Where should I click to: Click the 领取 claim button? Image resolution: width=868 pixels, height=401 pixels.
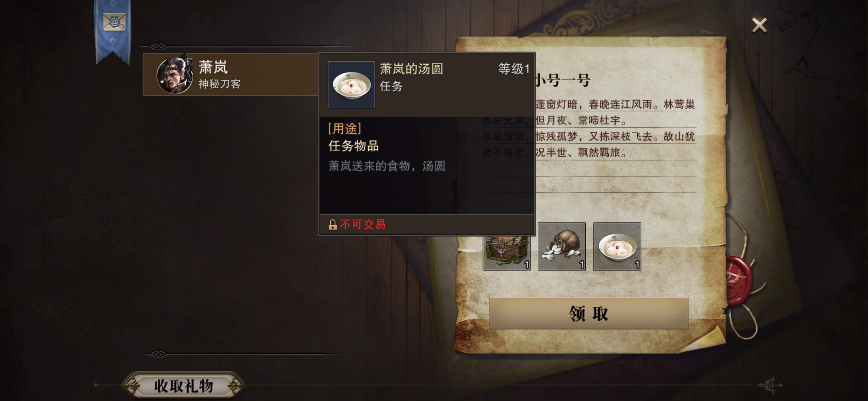click(589, 313)
